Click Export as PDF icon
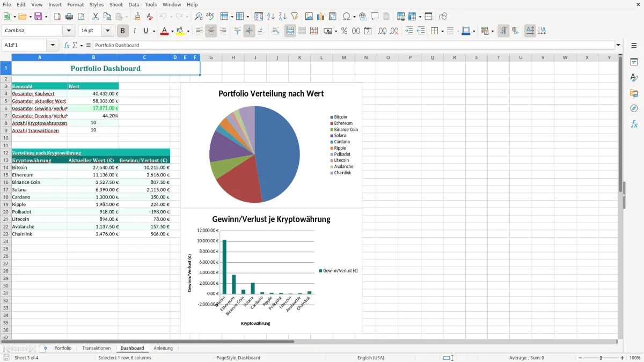 click(x=57, y=17)
